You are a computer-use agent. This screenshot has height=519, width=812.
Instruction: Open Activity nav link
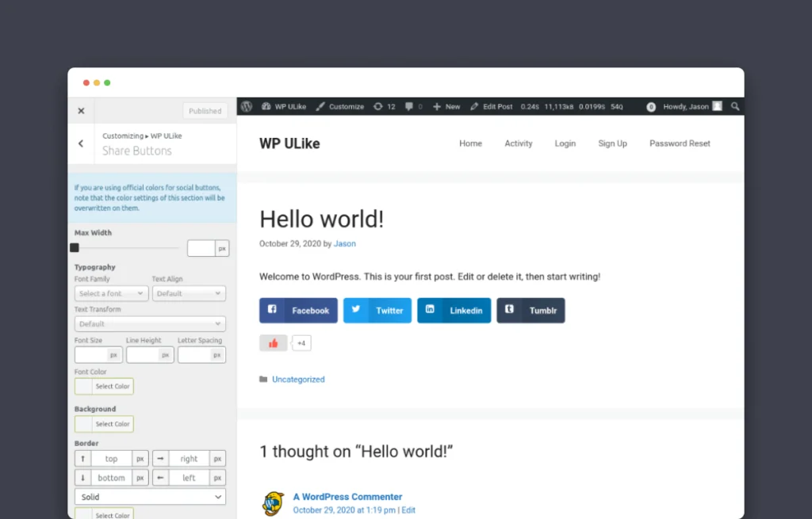click(x=519, y=143)
